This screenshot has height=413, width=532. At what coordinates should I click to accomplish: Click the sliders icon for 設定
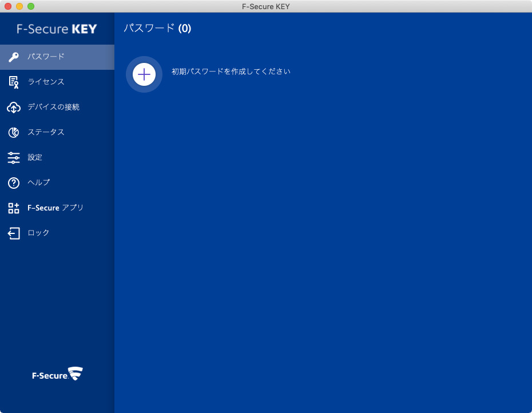point(14,157)
